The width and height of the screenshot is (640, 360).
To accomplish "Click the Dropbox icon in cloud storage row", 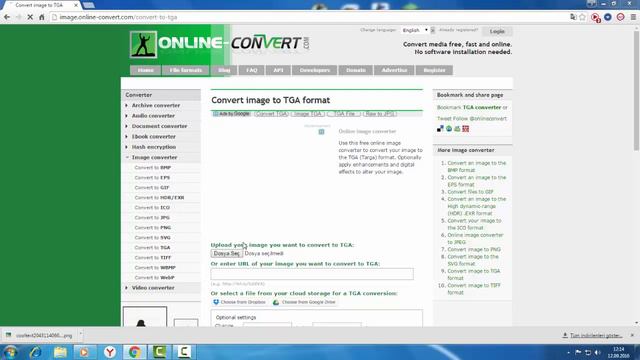I will [x=216, y=302].
